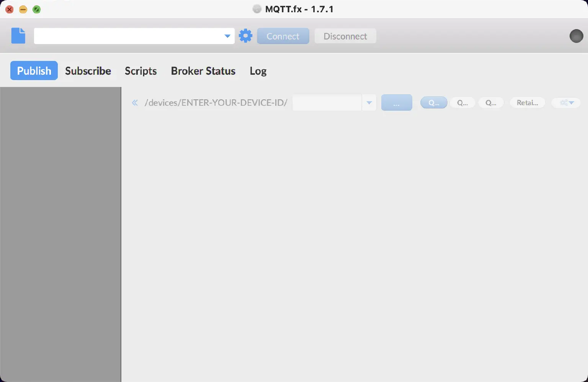Viewport: 588px width, 382px height.
Task: Select QoS 2 for publishing
Action: tap(491, 102)
